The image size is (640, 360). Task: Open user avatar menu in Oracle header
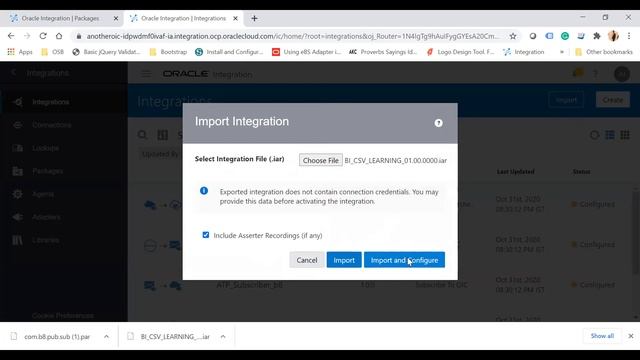[x=622, y=74]
